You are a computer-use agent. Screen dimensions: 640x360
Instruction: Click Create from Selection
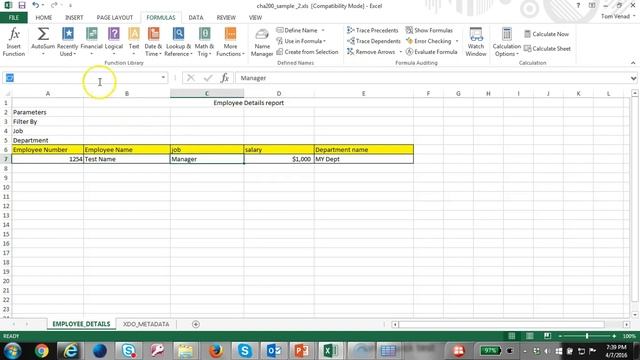[x=307, y=52]
